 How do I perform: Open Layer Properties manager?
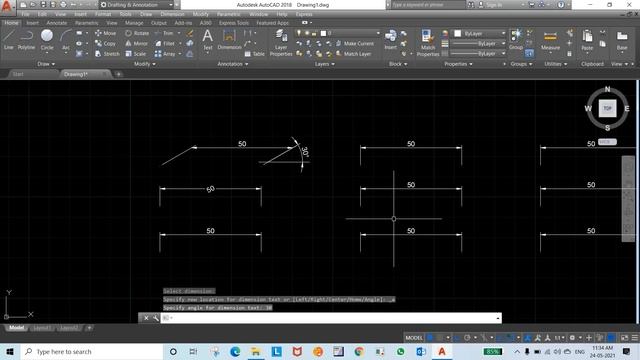click(x=281, y=43)
